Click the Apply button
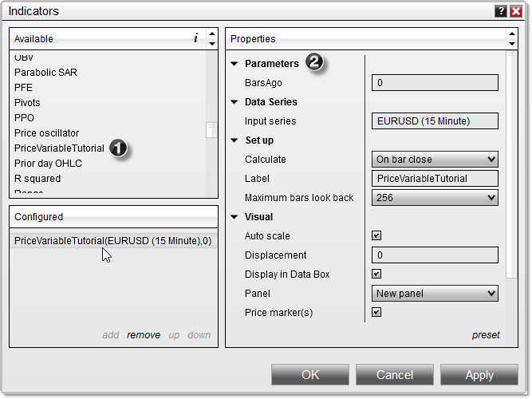The height and width of the screenshot is (399, 532). click(x=479, y=375)
